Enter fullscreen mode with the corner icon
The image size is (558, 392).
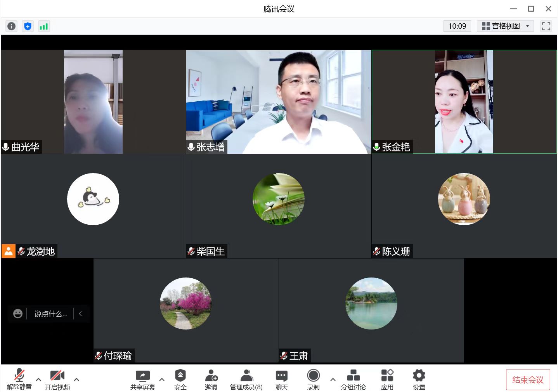tap(546, 26)
